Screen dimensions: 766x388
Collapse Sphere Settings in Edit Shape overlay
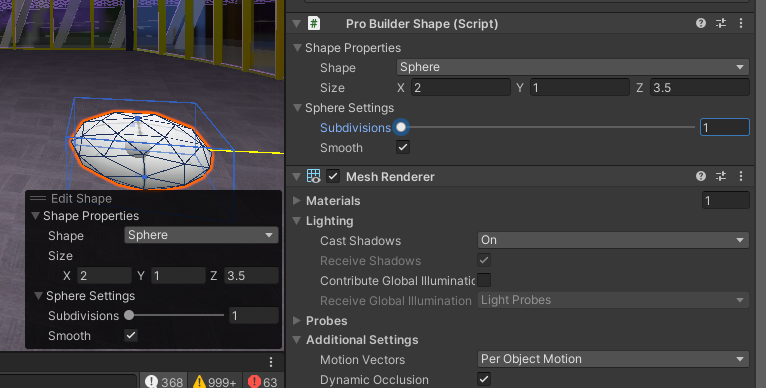[38, 296]
